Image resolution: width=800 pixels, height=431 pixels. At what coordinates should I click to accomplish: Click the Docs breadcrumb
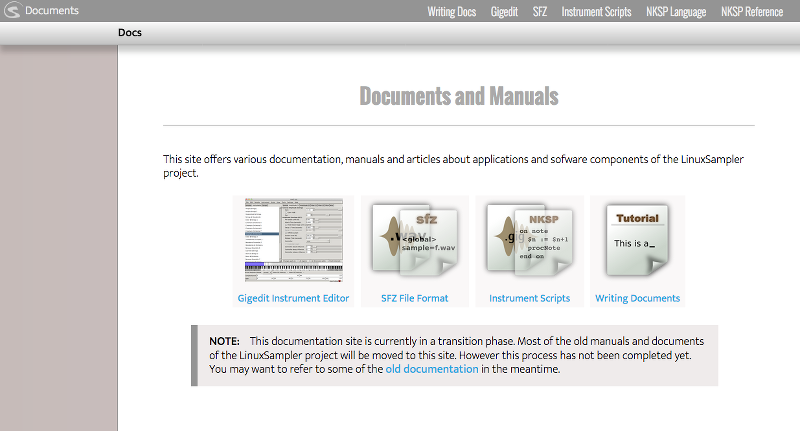tap(130, 33)
